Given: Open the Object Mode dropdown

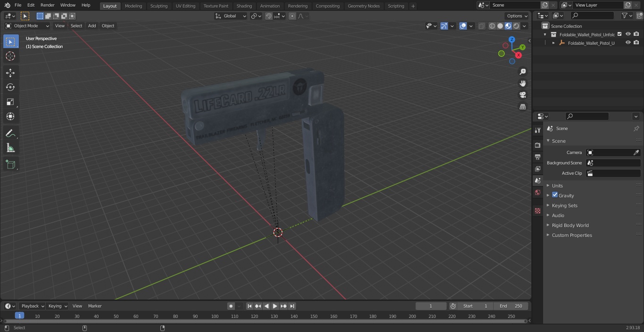Looking at the screenshot, I should tap(27, 26).
